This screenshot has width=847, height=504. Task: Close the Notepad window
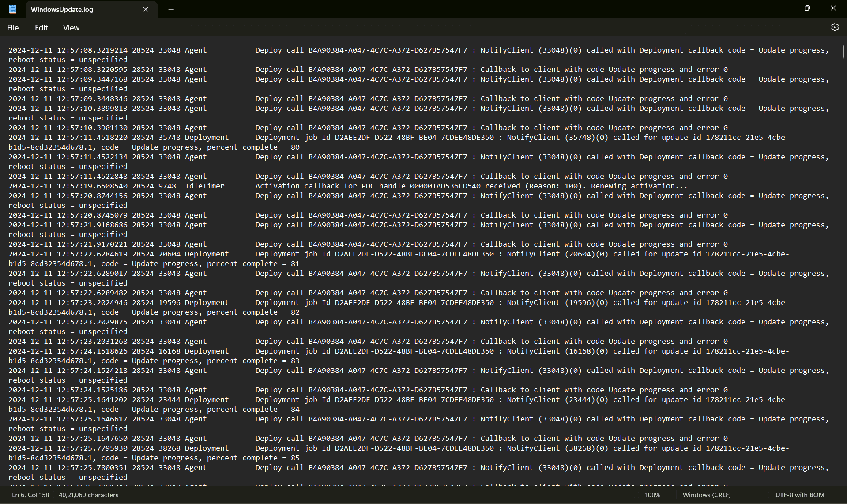(x=833, y=8)
